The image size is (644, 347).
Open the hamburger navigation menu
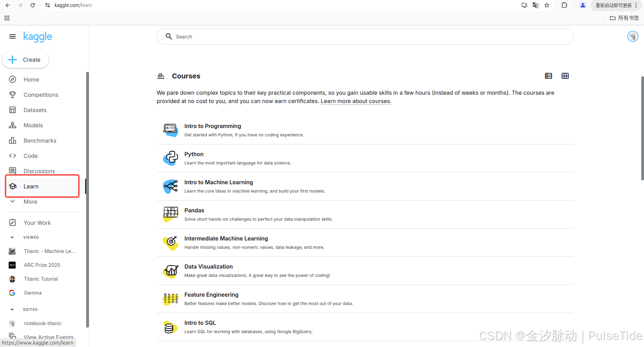pyautogui.click(x=13, y=36)
